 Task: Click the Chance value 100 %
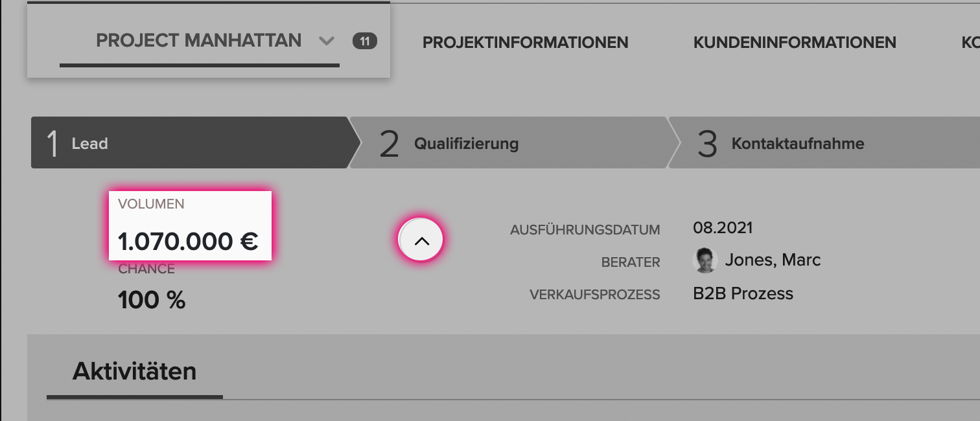pyautogui.click(x=152, y=300)
